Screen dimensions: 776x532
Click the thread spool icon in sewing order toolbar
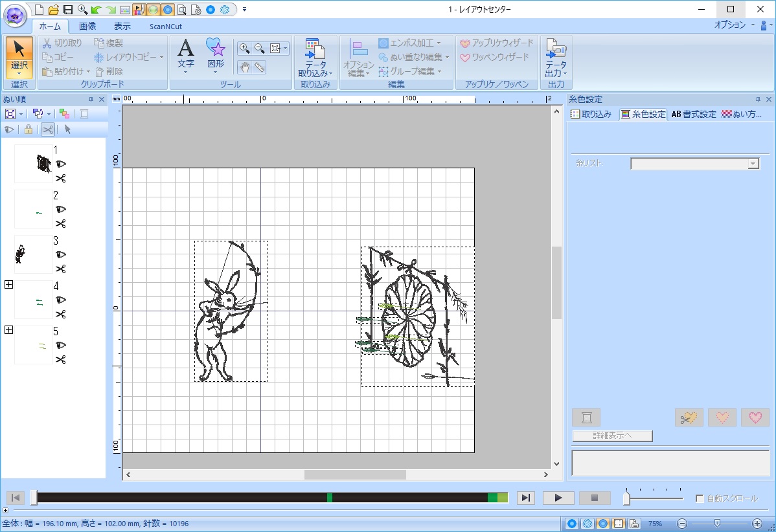[x=84, y=114]
